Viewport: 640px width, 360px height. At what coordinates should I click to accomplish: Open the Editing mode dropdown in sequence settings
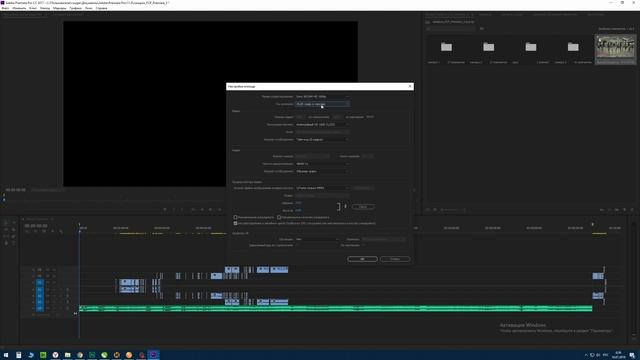pyautogui.click(x=322, y=97)
